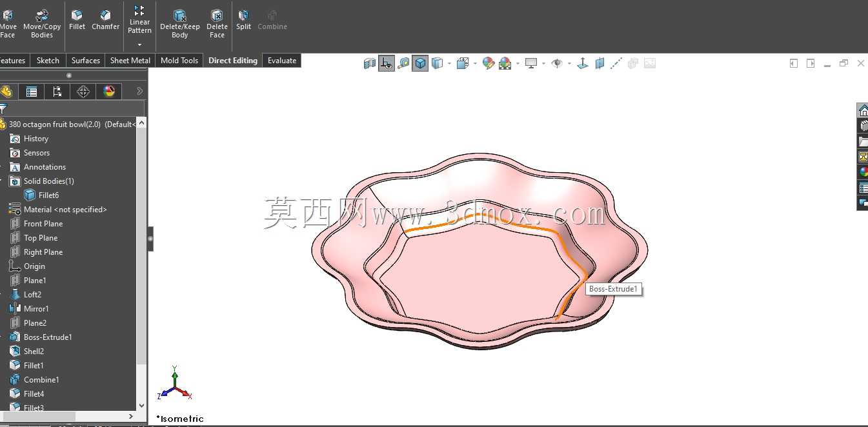Switch to Shaded display style

pyautogui.click(x=437, y=63)
